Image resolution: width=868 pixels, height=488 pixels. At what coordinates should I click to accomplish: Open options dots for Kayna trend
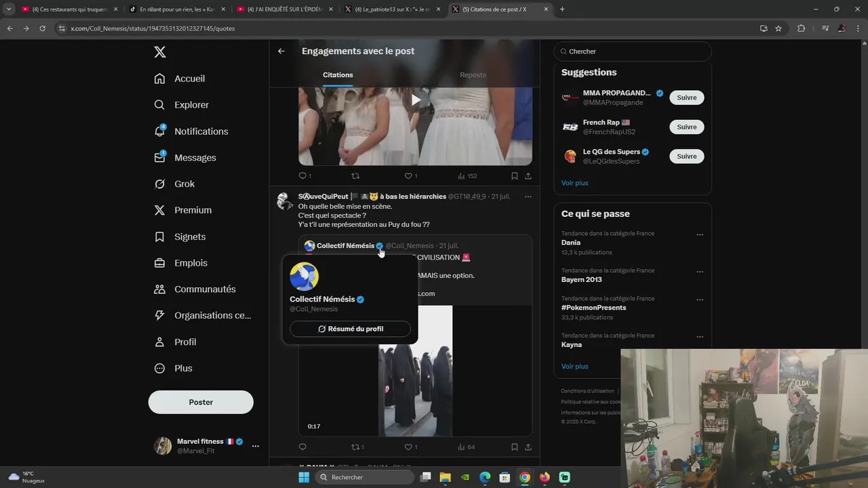tap(700, 337)
